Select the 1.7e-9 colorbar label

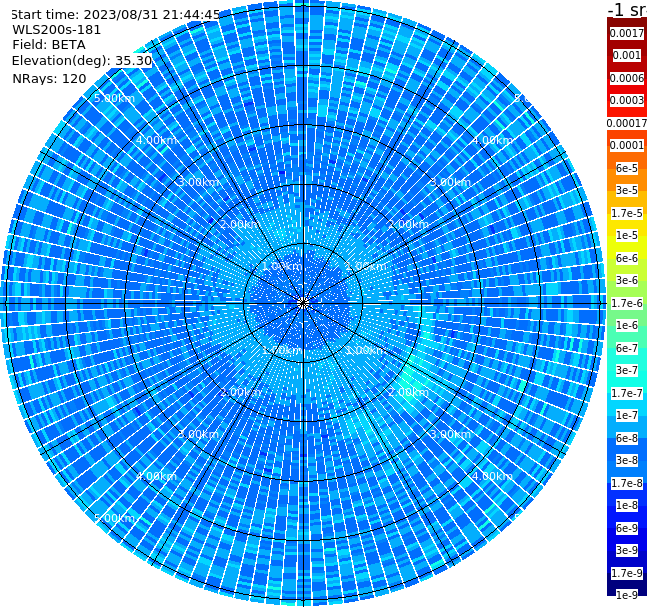[627, 573]
